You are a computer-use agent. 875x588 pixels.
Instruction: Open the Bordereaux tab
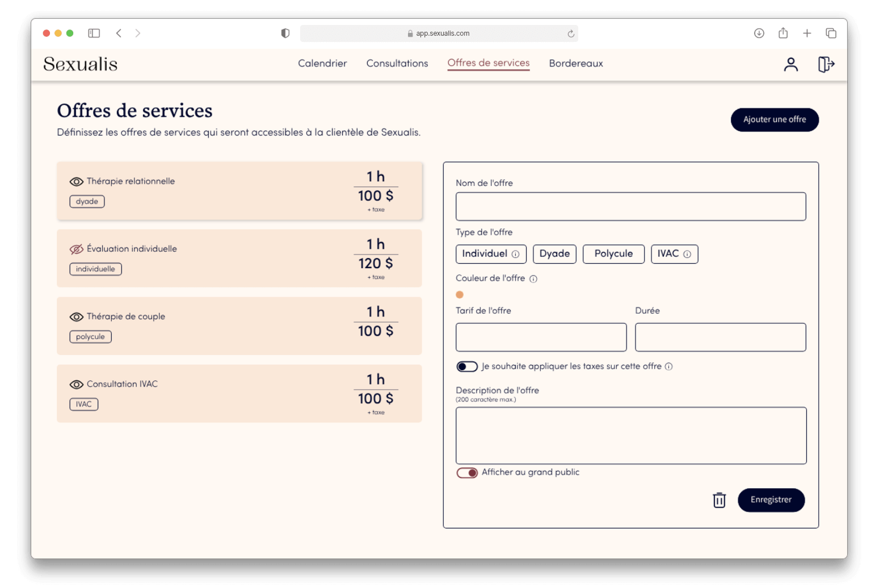(x=575, y=64)
